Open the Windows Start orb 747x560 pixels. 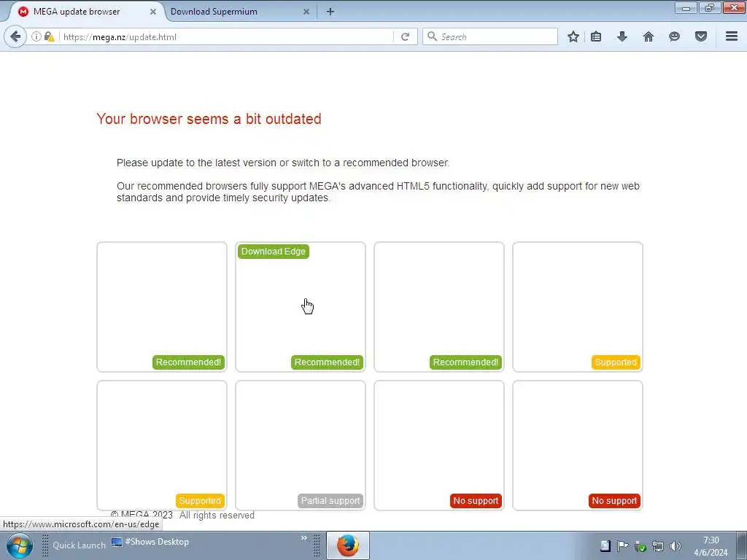[x=20, y=545]
